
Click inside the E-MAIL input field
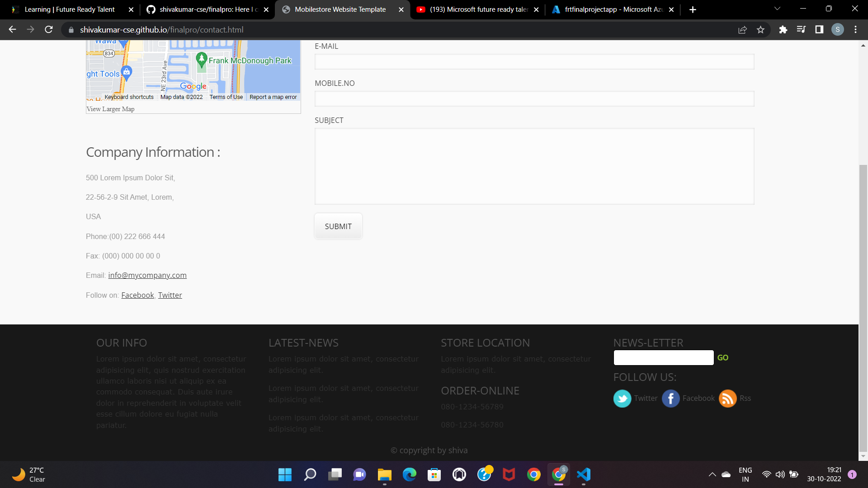[534, 61]
